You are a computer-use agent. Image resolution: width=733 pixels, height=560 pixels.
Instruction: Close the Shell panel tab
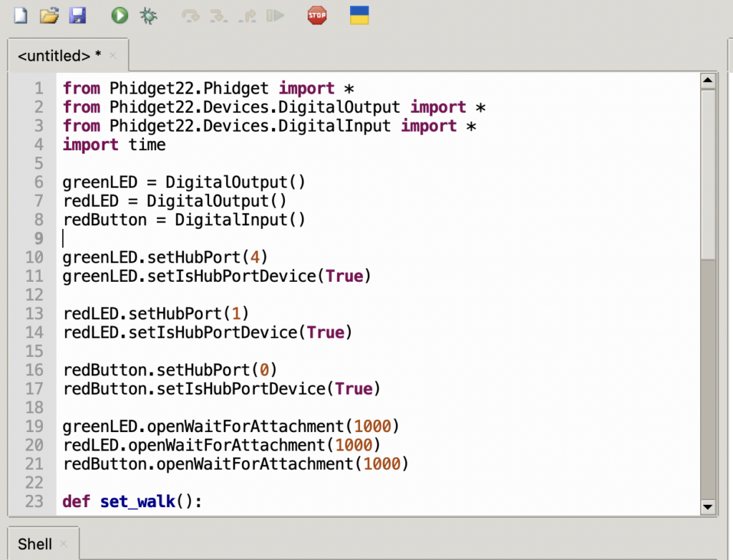pyautogui.click(x=64, y=544)
